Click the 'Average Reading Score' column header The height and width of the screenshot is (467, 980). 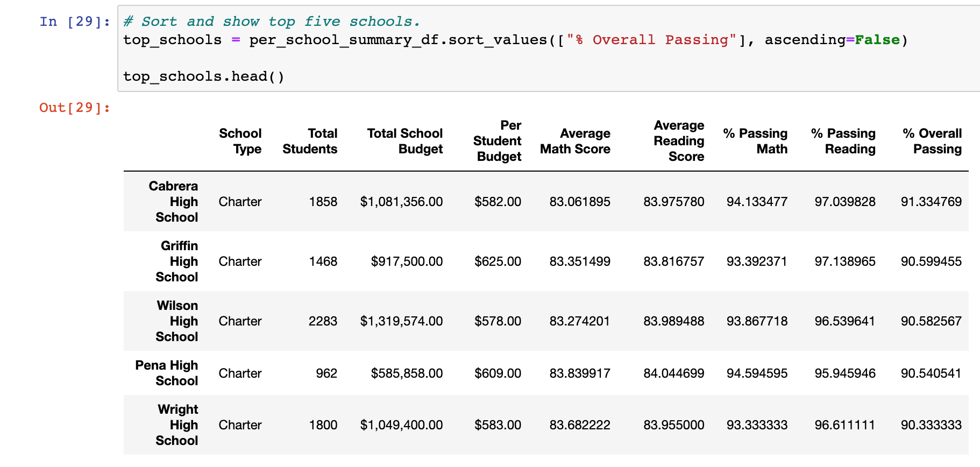pyautogui.click(x=679, y=141)
